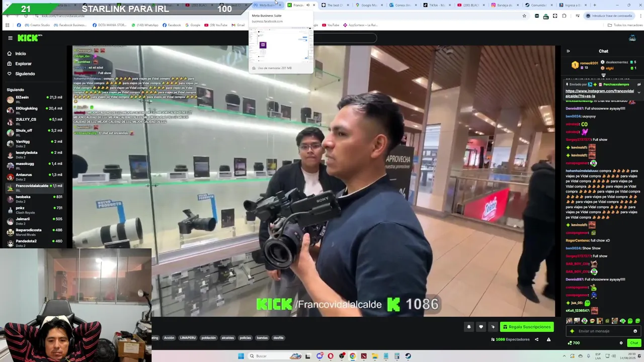644x362 pixels.
Task: Select the Acción tag
Action: (169, 338)
